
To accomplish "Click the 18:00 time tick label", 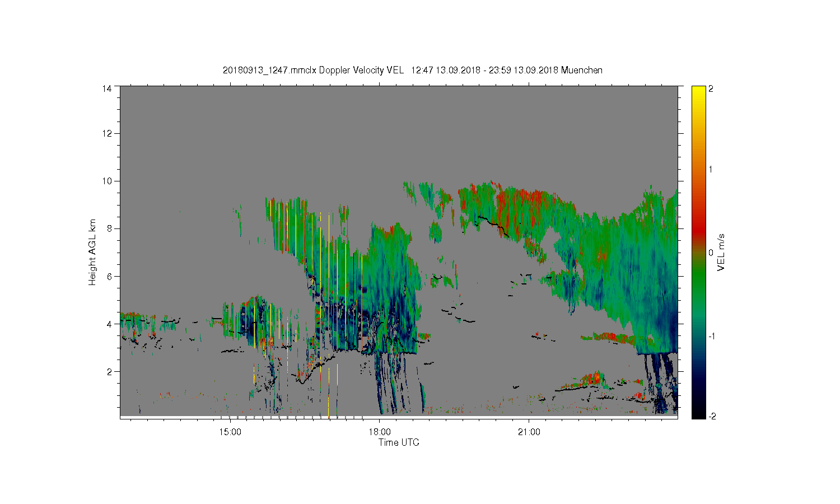I will coord(380,432).
